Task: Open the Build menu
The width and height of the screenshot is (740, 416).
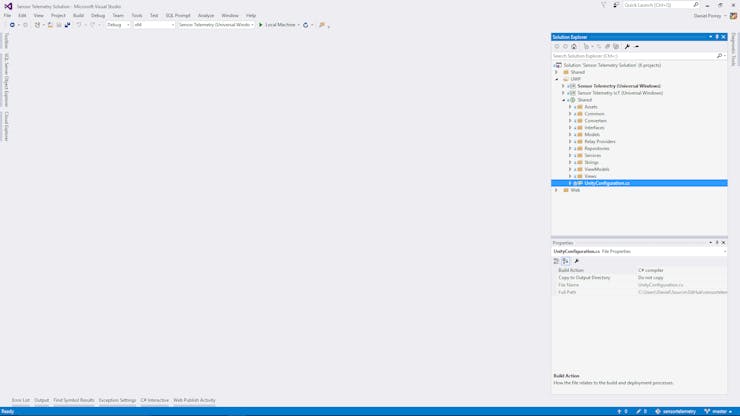Action: (x=78, y=16)
